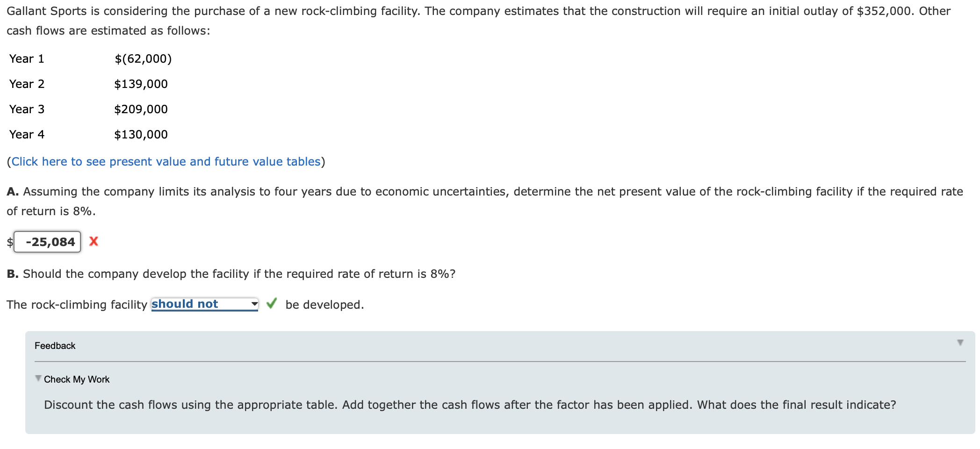Click the 'be developed.' sentence ending
The image size is (980, 449).
pos(324,305)
